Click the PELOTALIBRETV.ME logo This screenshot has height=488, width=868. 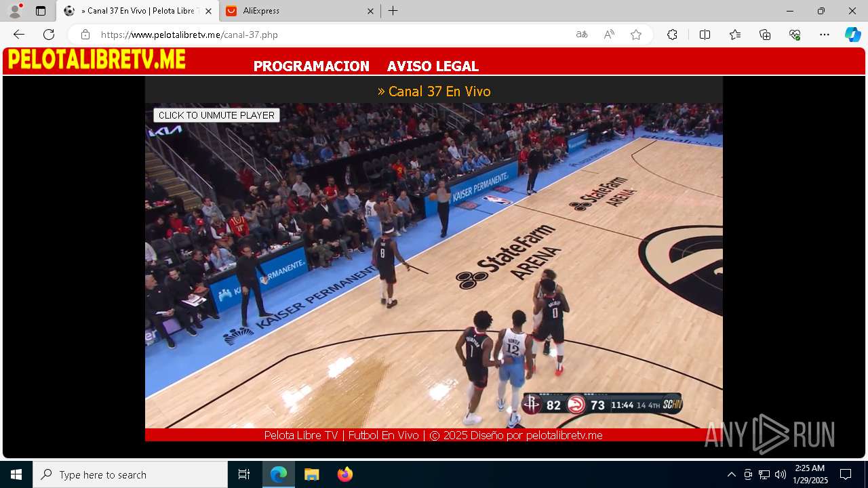[97, 60]
